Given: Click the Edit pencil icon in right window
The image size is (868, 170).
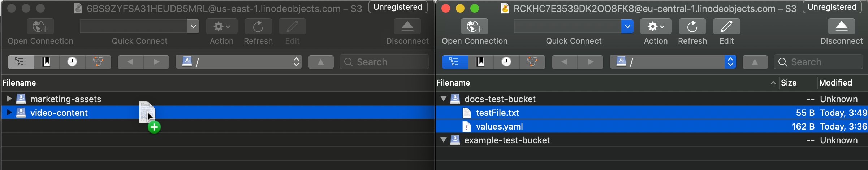Looking at the screenshot, I should click(x=726, y=27).
